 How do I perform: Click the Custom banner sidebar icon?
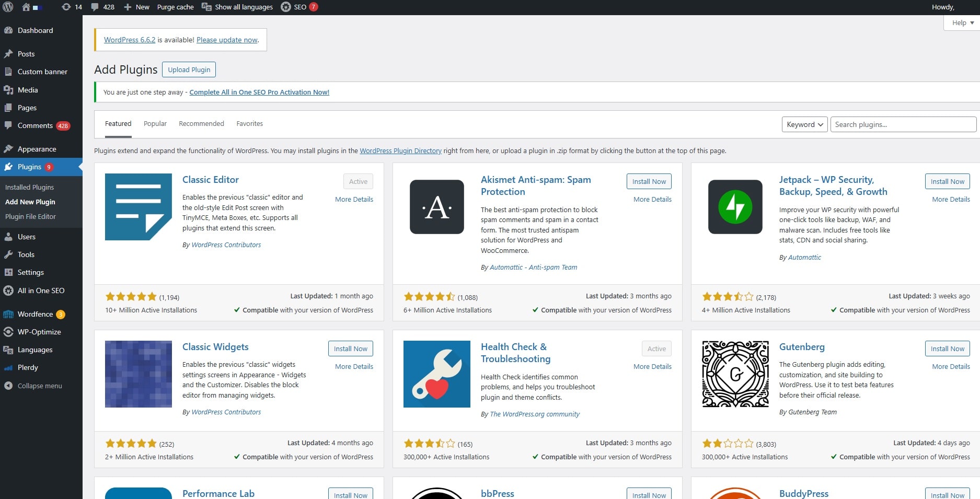pyautogui.click(x=8, y=72)
